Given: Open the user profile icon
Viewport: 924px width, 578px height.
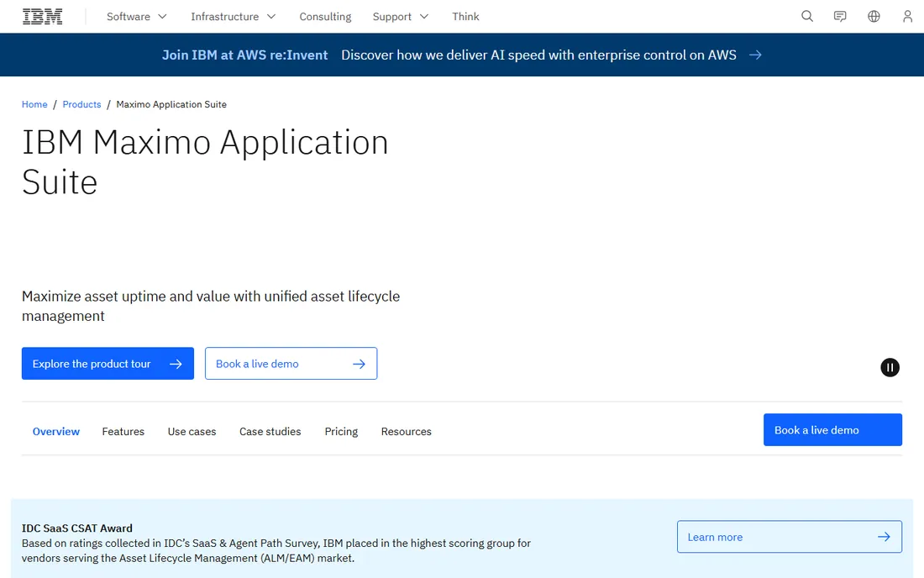Looking at the screenshot, I should 907,17.
